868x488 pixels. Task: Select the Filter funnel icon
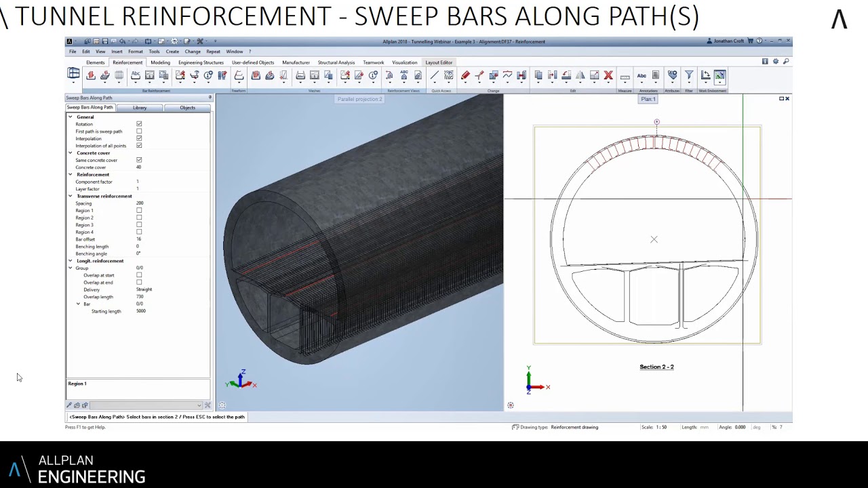click(x=688, y=75)
